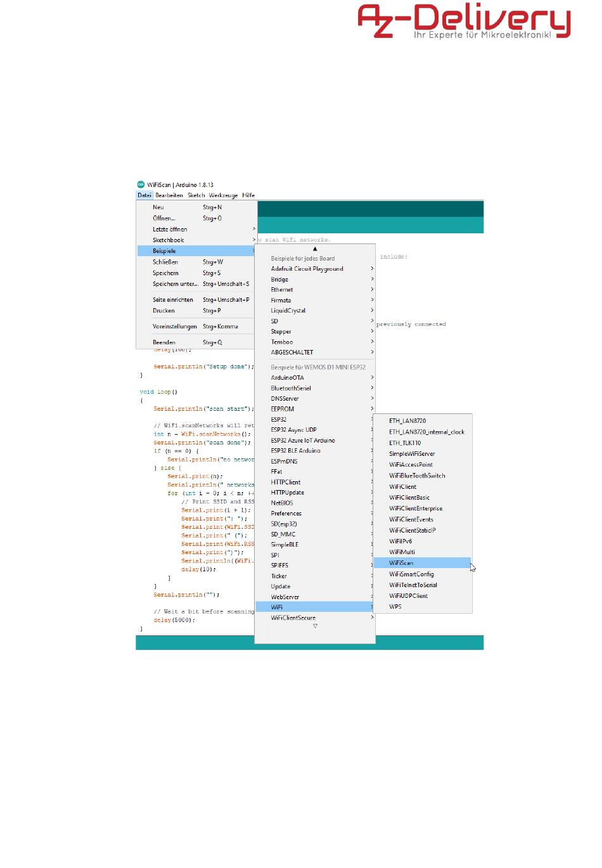Open the WiFiClientEnterprise example

[423, 508]
